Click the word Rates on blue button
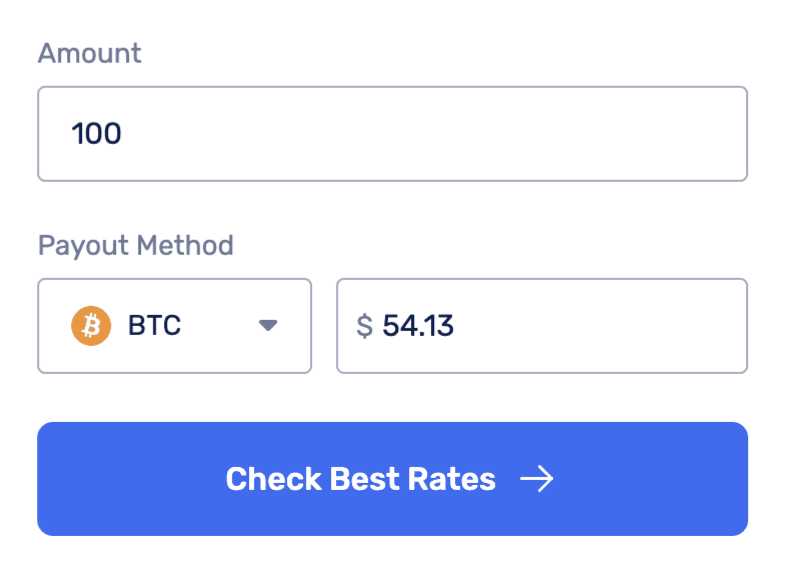 [455, 479]
